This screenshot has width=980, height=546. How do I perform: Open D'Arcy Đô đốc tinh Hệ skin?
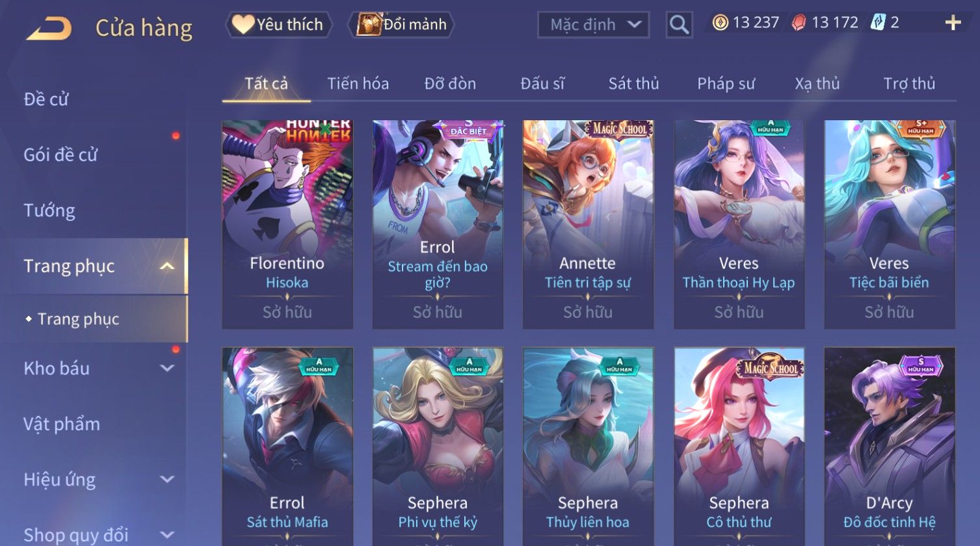[x=889, y=447]
